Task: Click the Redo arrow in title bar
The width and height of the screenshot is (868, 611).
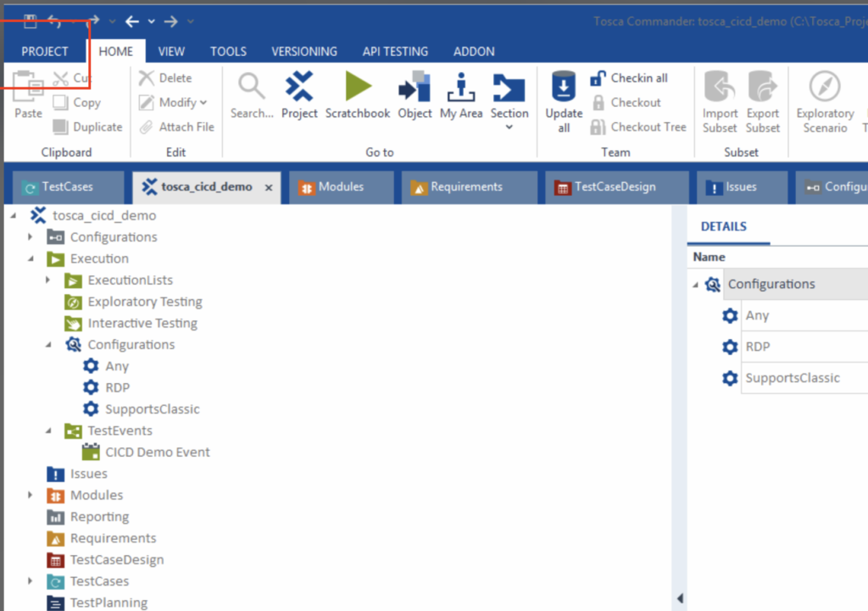Action: pyautogui.click(x=93, y=21)
